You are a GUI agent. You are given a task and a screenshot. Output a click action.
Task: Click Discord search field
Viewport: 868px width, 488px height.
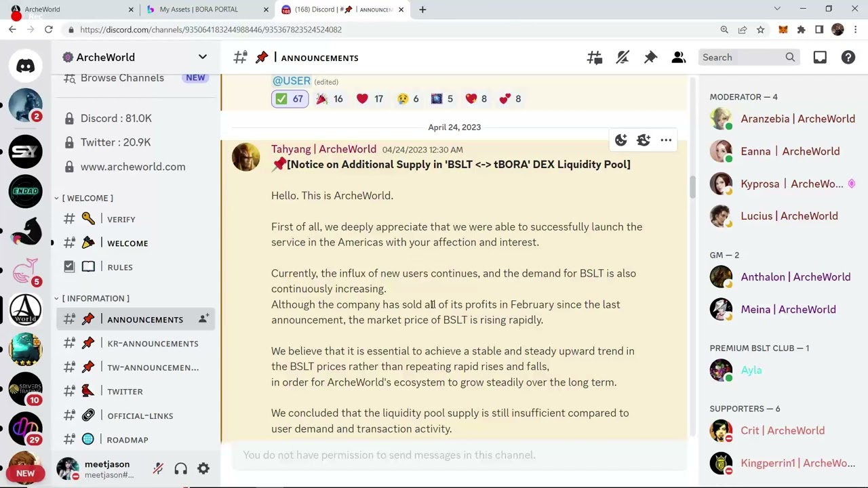748,58
